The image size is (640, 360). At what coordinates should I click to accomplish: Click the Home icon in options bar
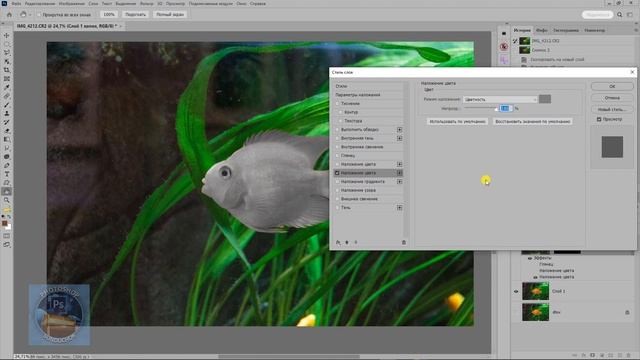coord(9,14)
